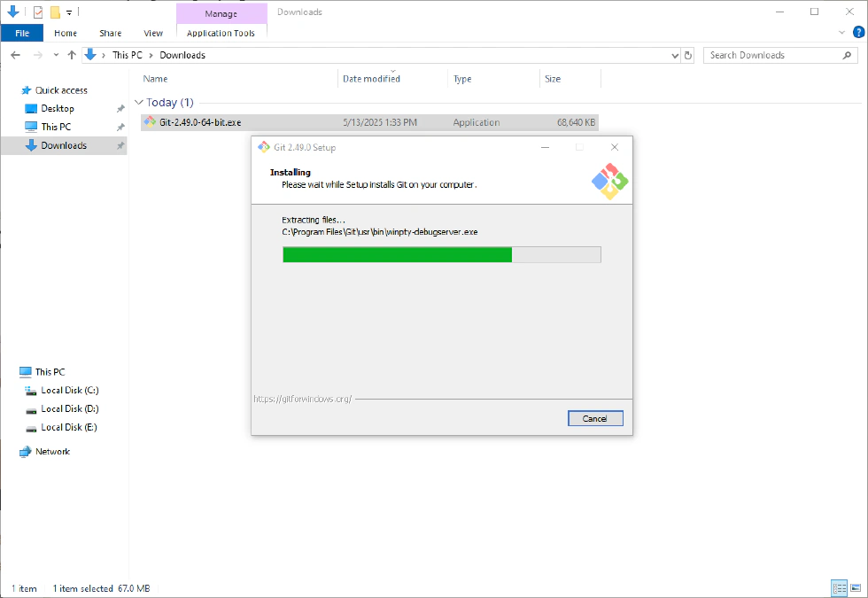Click the Search Downloads field
The width and height of the screenshot is (868, 598).
point(774,55)
